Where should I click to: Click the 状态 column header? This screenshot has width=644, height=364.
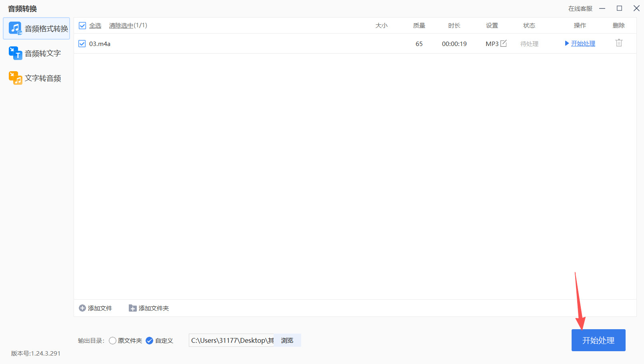pyautogui.click(x=529, y=26)
